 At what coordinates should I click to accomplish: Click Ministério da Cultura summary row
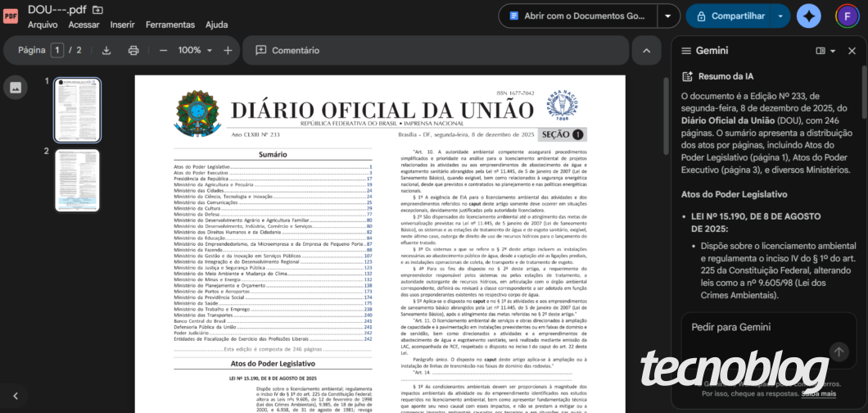click(273, 208)
